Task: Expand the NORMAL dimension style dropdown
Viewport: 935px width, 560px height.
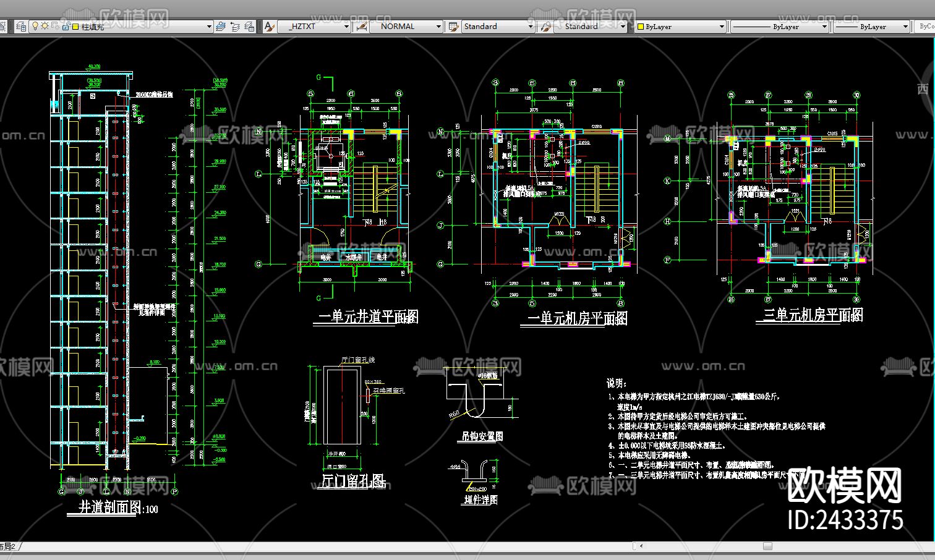Action: click(438, 27)
